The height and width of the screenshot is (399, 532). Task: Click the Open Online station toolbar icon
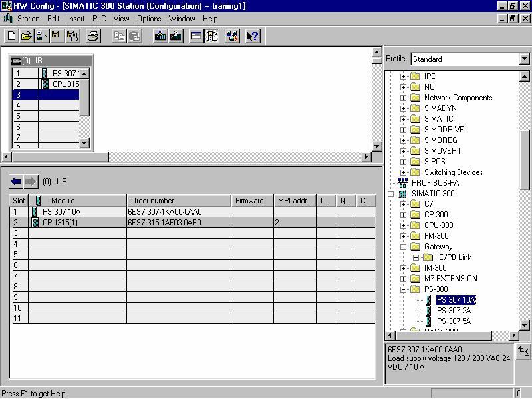coord(41,36)
